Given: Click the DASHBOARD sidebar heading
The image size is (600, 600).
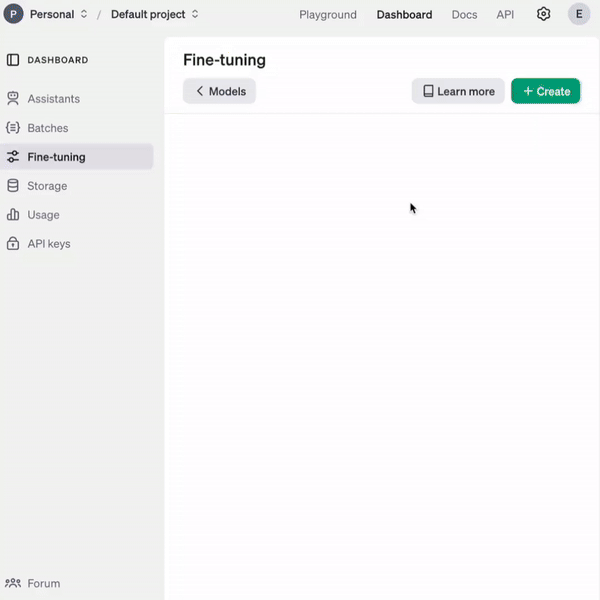Looking at the screenshot, I should (x=58, y=60).
